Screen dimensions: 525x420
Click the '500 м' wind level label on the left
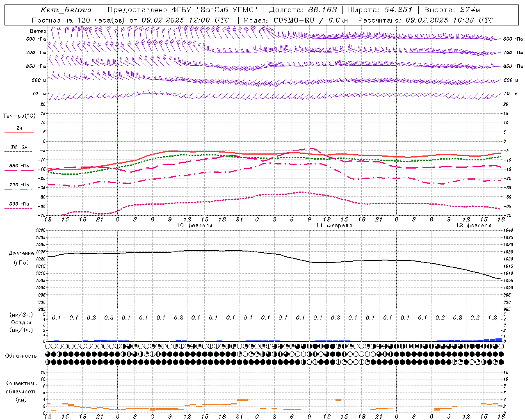click(x=39, y=80)
